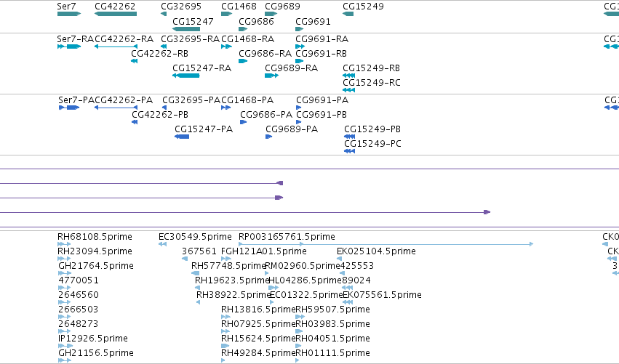This screenshot has width=619, height=364.
Task: Open EST GH21156.5prime
Action: [x=96, y=353]
